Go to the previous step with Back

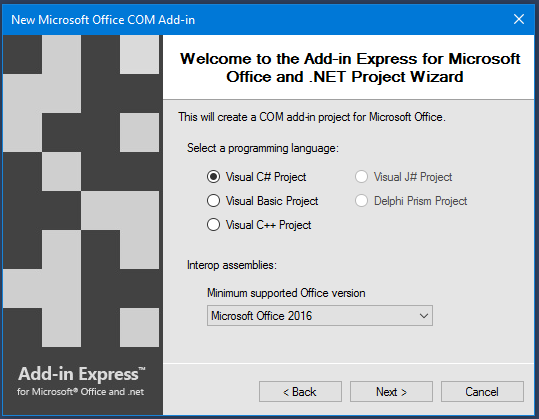pyautogui.click(x=300, y=392)
